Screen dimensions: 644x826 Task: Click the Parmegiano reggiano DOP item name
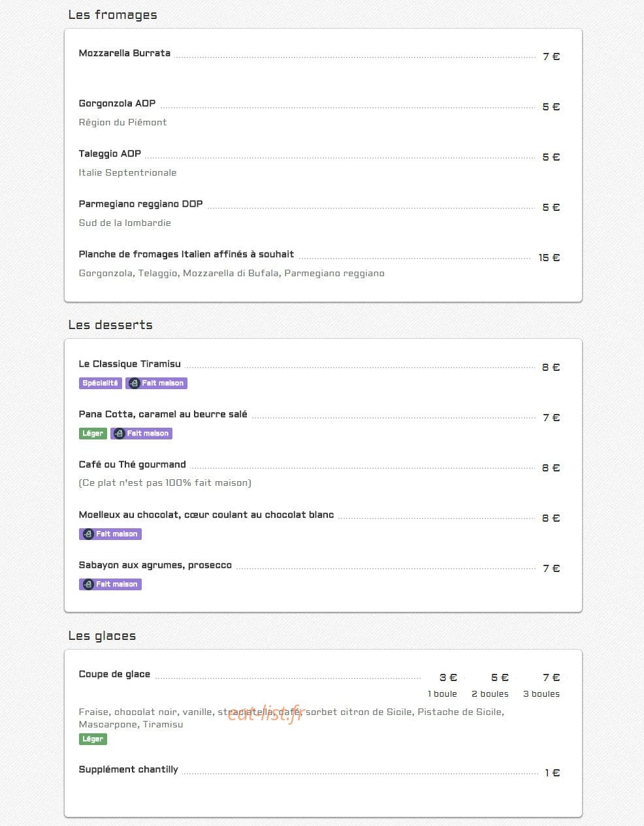tap(141, 204)
